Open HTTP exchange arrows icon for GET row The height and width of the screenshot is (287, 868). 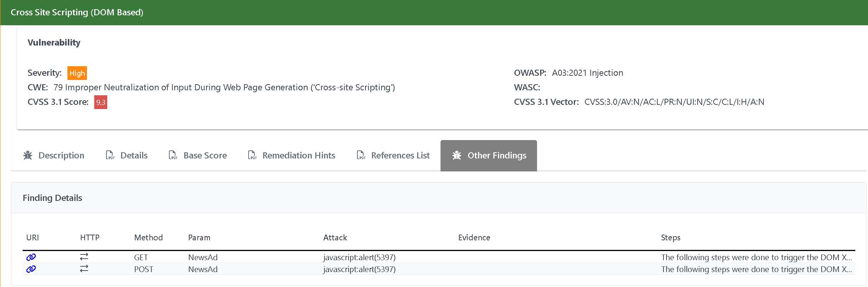(x=84, y=257)
